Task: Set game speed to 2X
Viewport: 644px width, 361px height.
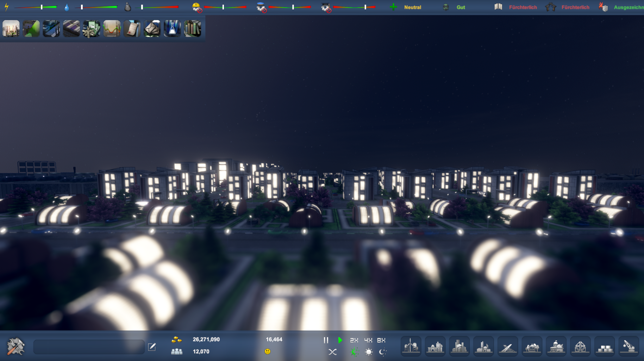Action: (x=354, y=340)
